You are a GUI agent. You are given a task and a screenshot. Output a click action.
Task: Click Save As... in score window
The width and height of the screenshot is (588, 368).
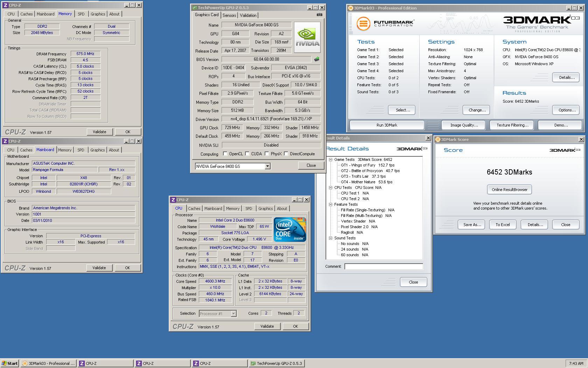[x=472, y=225]
